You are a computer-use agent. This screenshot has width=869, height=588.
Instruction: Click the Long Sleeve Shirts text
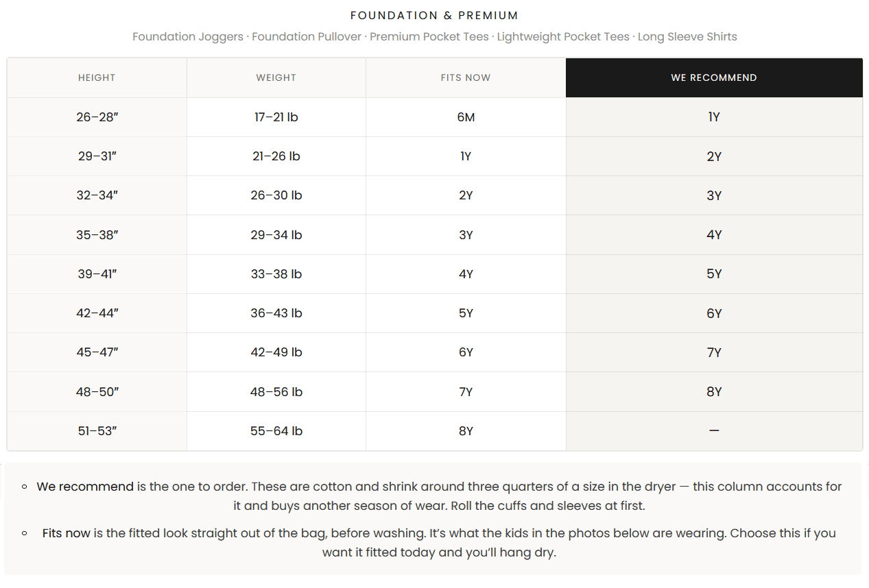coord(687,36)
